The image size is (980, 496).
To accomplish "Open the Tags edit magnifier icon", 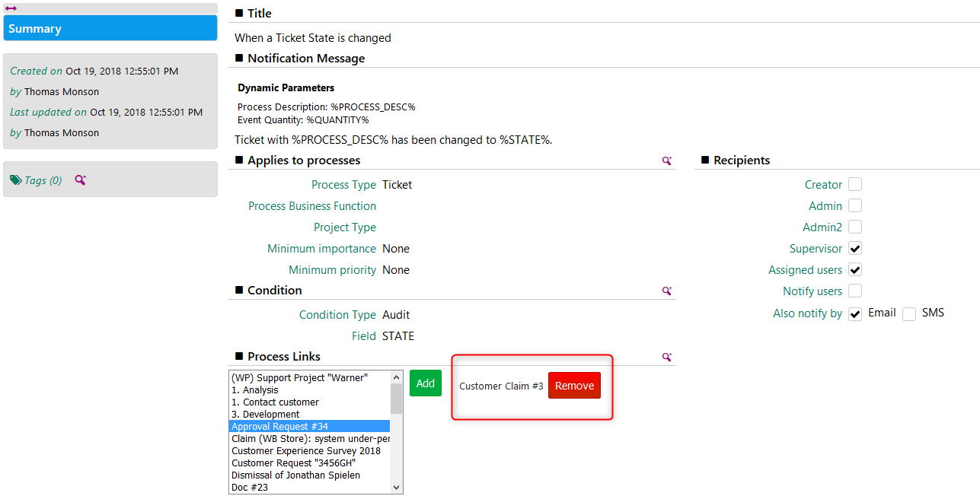I will click(80, 180).
